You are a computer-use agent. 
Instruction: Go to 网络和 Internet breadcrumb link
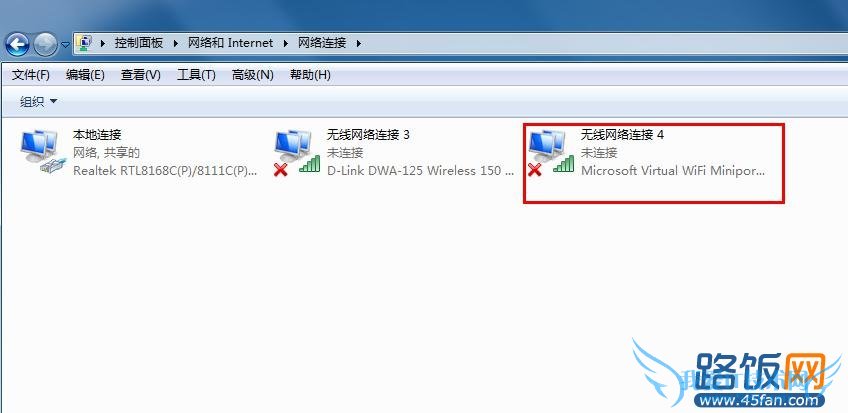pos(230,43)
